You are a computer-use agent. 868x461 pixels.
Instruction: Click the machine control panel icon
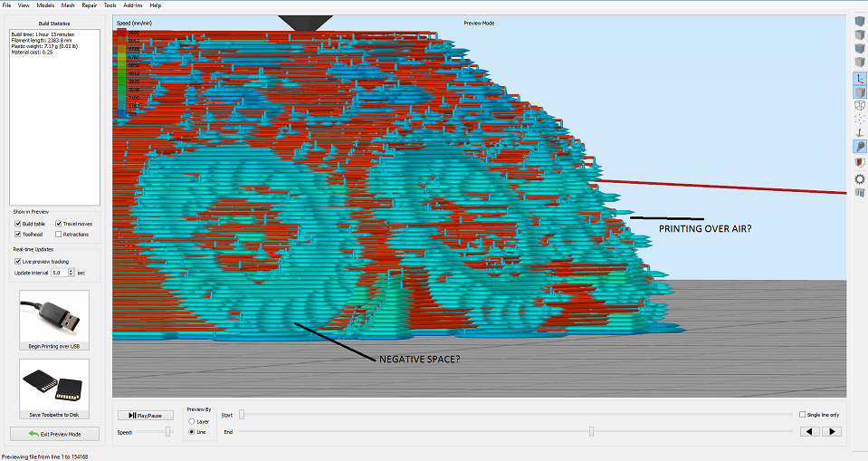pyautogui.click(x=859, y=192)
